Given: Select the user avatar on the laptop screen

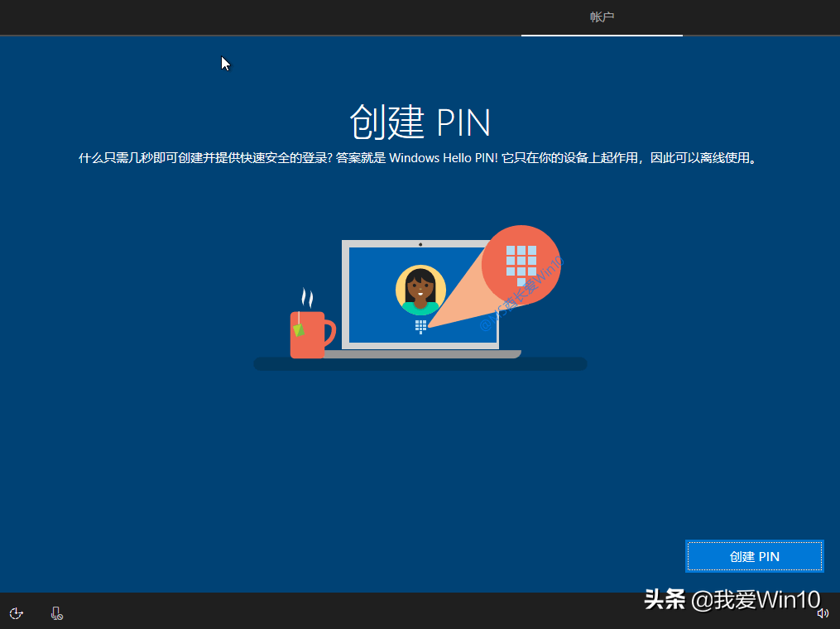Looking at the screenshot, I should point(420,290).
